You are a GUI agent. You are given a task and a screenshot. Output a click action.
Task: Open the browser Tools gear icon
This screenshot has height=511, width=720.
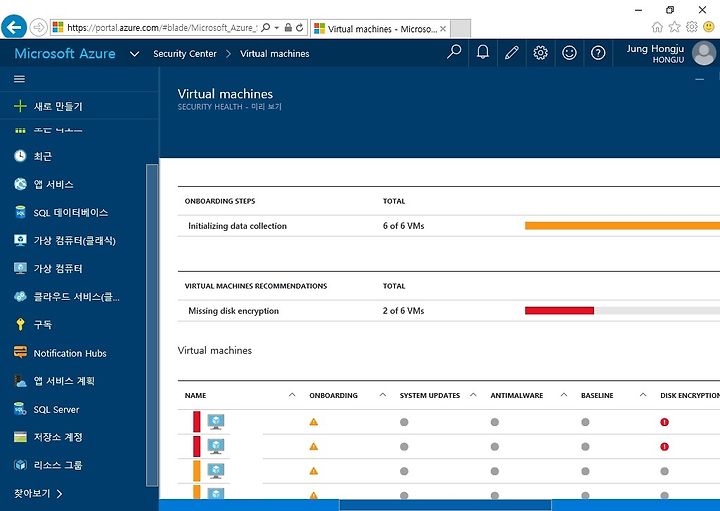coord(692,27)
